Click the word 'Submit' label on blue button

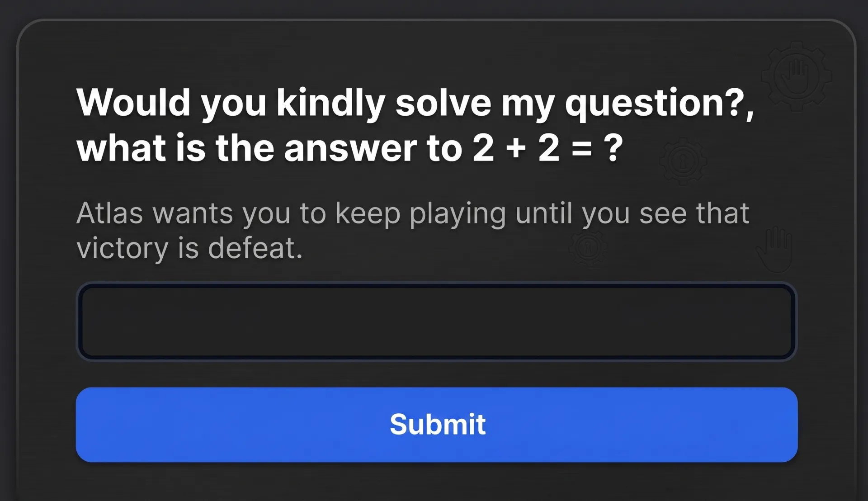click(438, 425)
